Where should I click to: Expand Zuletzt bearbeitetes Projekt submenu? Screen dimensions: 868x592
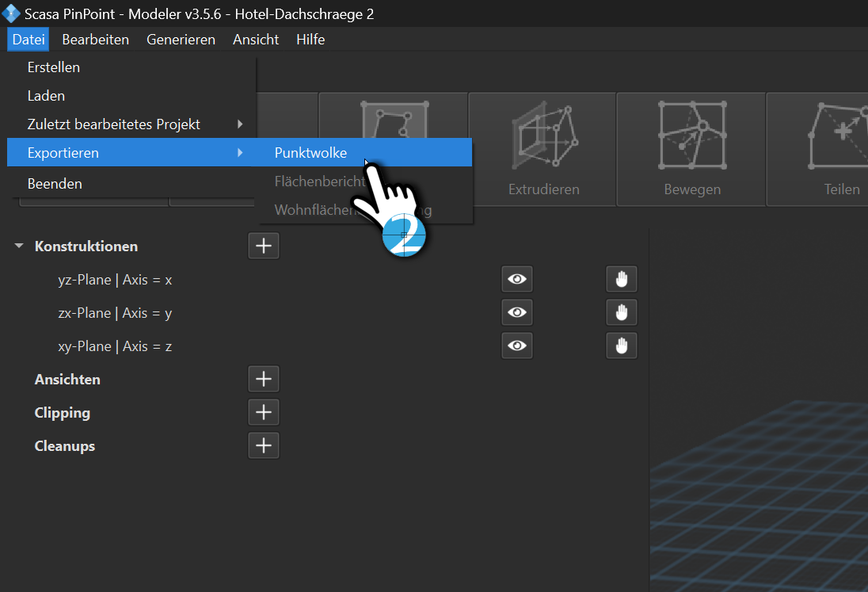click(x=131, y=124)
